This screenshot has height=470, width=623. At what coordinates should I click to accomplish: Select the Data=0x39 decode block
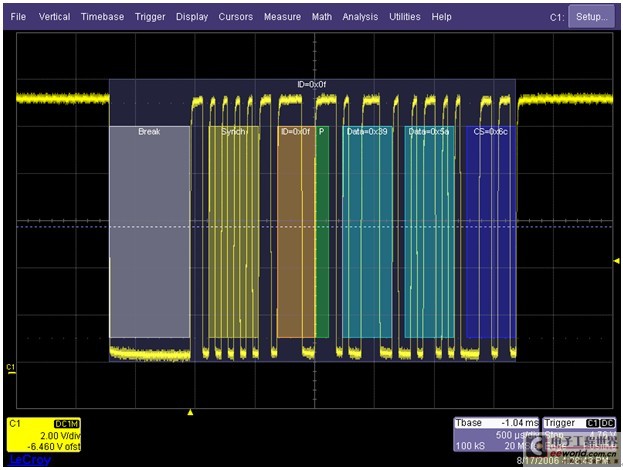click(367, 232)
